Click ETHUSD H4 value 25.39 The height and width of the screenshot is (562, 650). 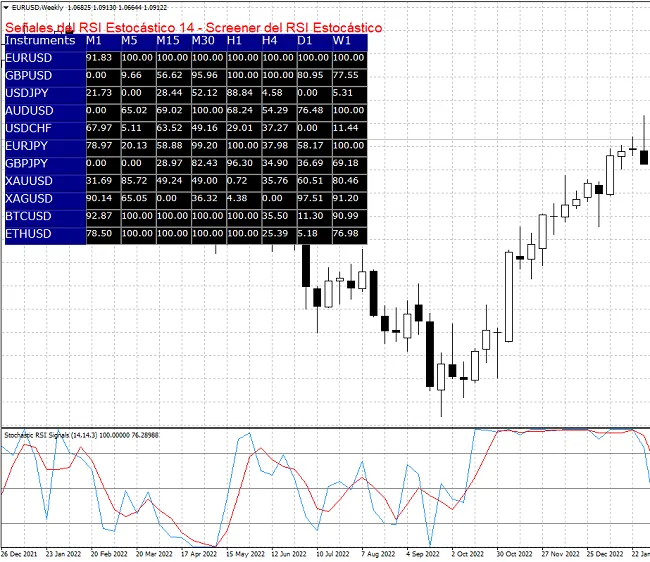tap(275, 234)
